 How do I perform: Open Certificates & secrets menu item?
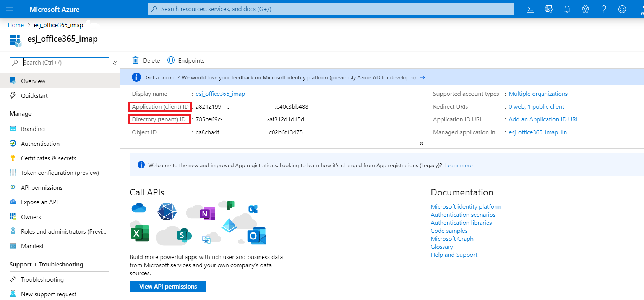click(48, 158)
